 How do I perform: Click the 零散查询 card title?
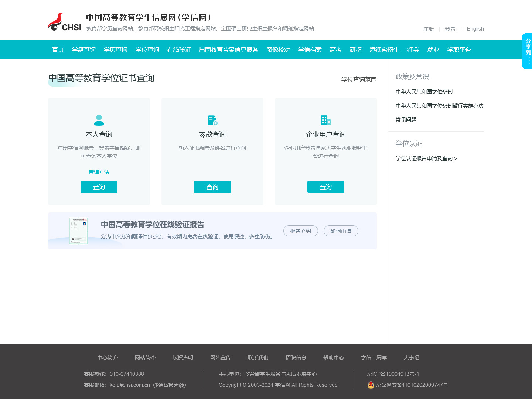pyautogui.click(x=212, y=134)
